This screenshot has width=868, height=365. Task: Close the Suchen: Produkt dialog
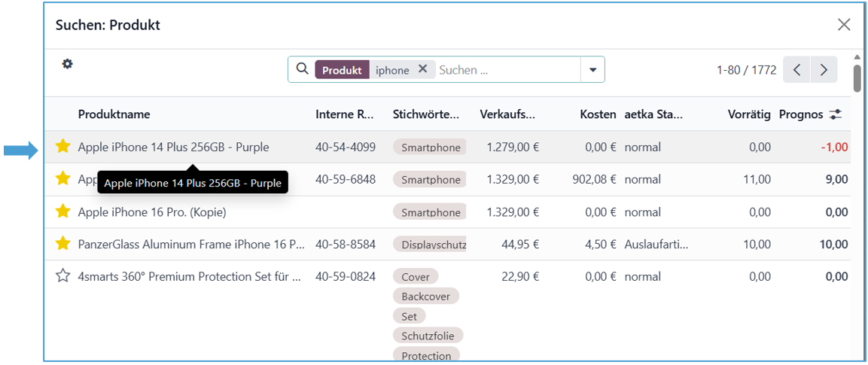[844, 25]
